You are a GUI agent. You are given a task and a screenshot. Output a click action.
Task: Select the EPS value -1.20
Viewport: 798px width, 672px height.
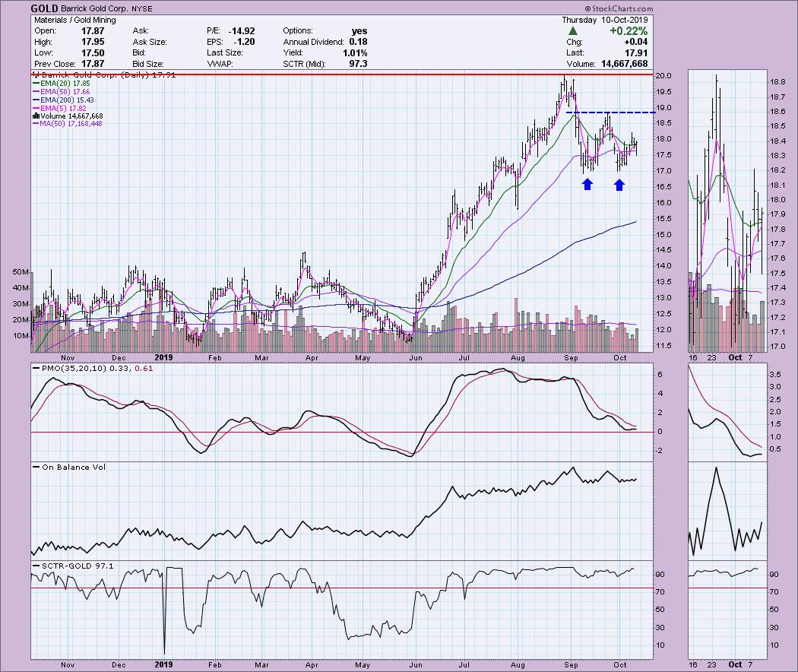point(244,42)
